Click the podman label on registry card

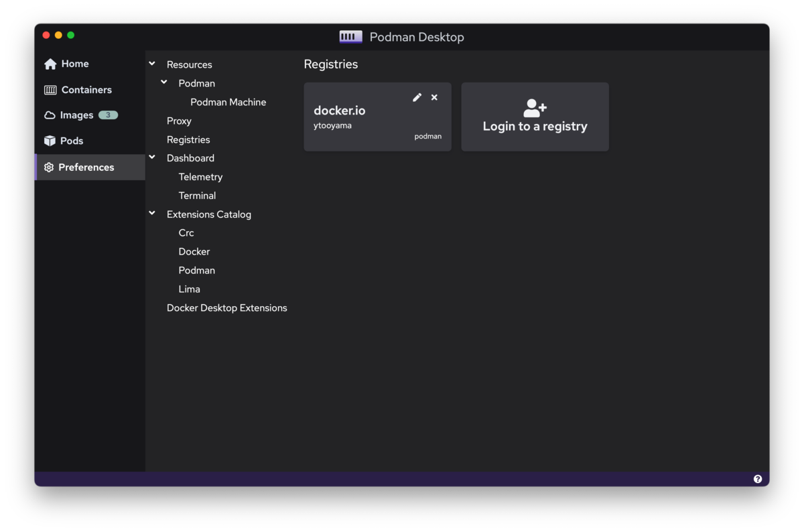click(428, 136)
